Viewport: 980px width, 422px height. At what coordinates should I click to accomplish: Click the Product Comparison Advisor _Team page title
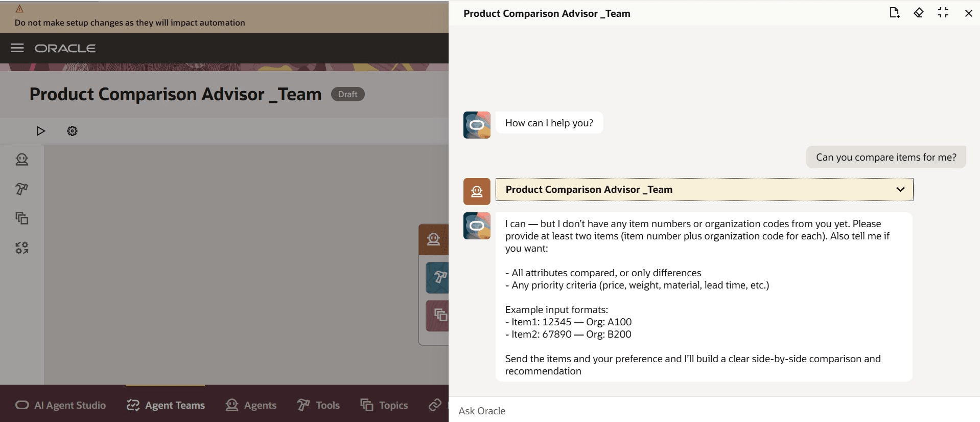(x=175, y=94)
